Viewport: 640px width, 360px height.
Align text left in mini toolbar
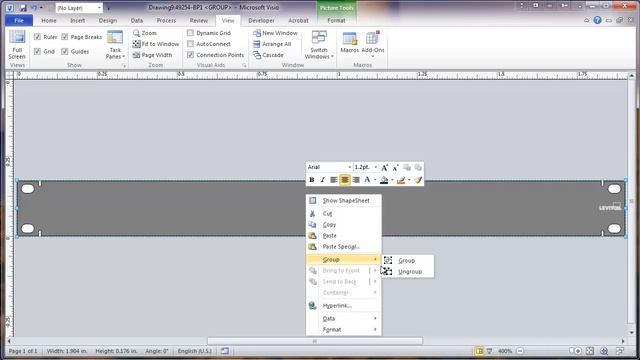333,180
